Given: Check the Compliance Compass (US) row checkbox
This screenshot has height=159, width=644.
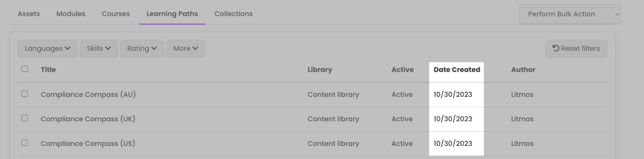Looking at the screenshot, I should (24, 143).
